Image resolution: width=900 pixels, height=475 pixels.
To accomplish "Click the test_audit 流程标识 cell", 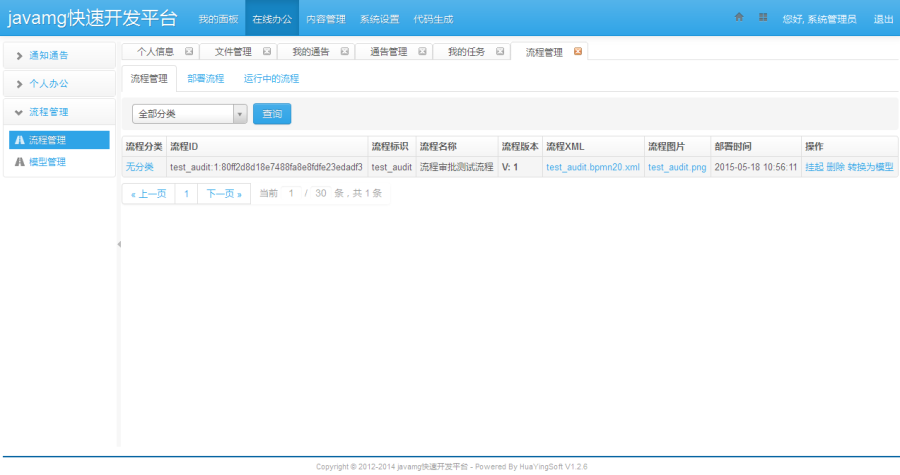I will click(x=391, y=167).
